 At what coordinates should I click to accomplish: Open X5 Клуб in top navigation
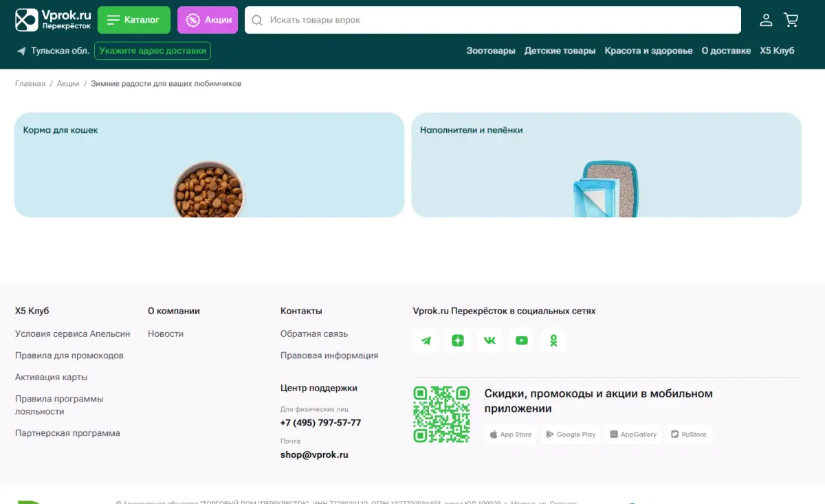(777, 51)
